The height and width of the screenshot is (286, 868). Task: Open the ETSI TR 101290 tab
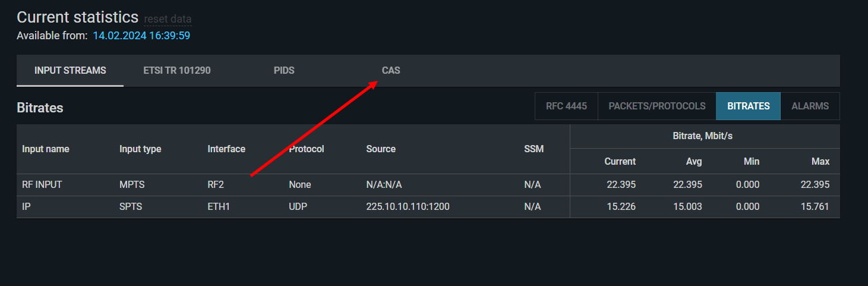177,71
